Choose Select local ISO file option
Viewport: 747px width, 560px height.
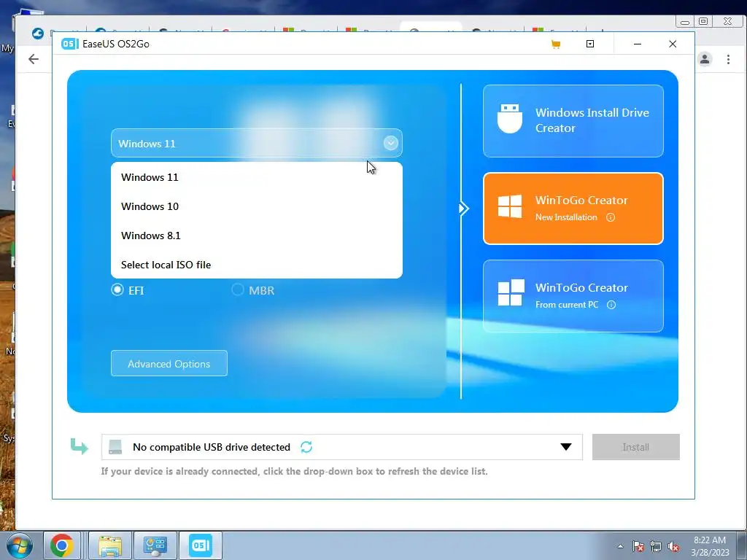click(256, 264)
